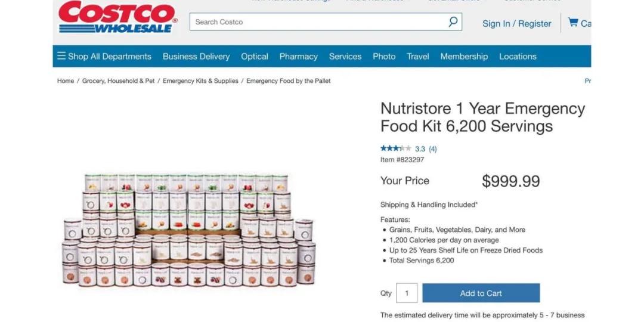Image resolution: width=644 pixels, height=322 pixels.
Task: Click Emergency Food by the Pallet breadcrumb
Action: click(x=289, y=81)
